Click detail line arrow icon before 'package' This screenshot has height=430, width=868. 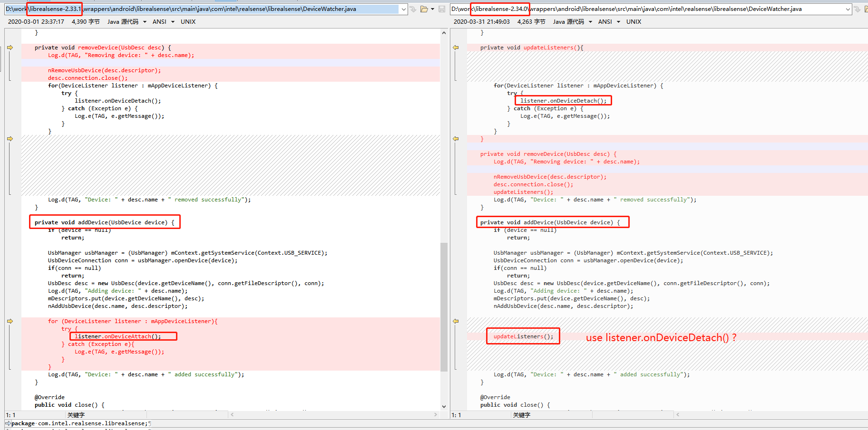8,423
